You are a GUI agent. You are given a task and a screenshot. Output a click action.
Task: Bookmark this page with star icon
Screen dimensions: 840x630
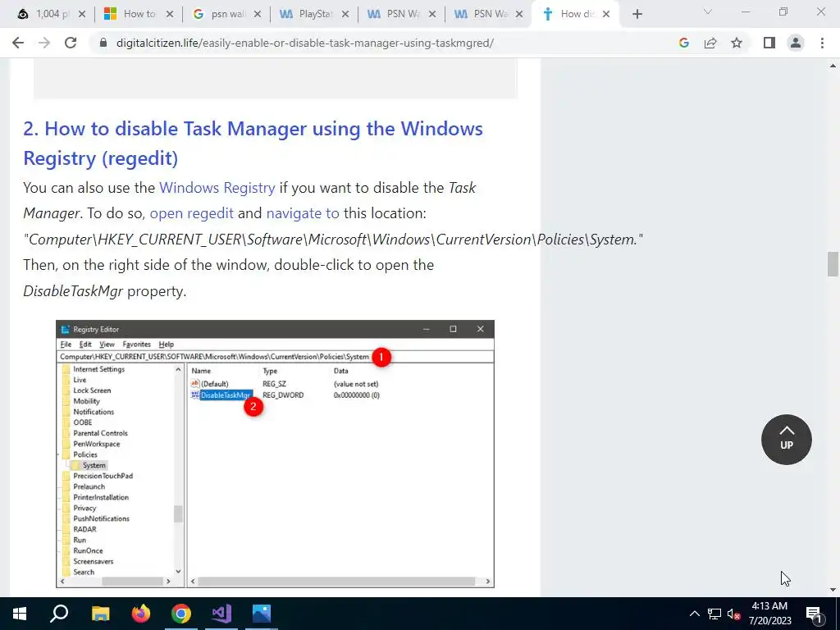737,43
